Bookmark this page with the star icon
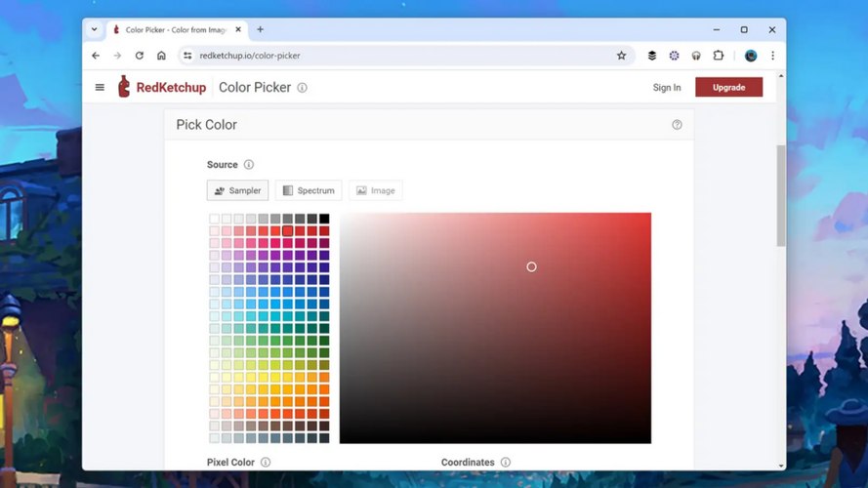 click(621, 56)
